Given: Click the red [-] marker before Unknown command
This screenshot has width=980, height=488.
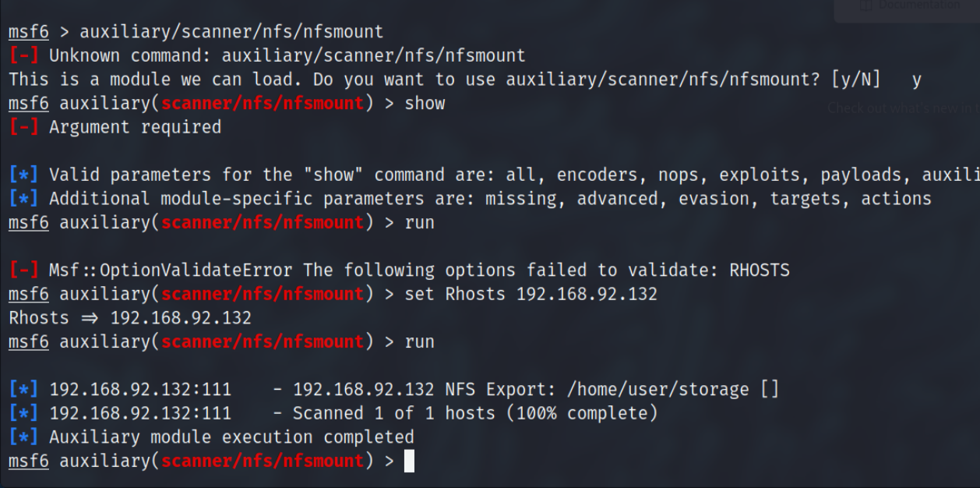Looking at the screenshot, I should (x=23, y=55).
